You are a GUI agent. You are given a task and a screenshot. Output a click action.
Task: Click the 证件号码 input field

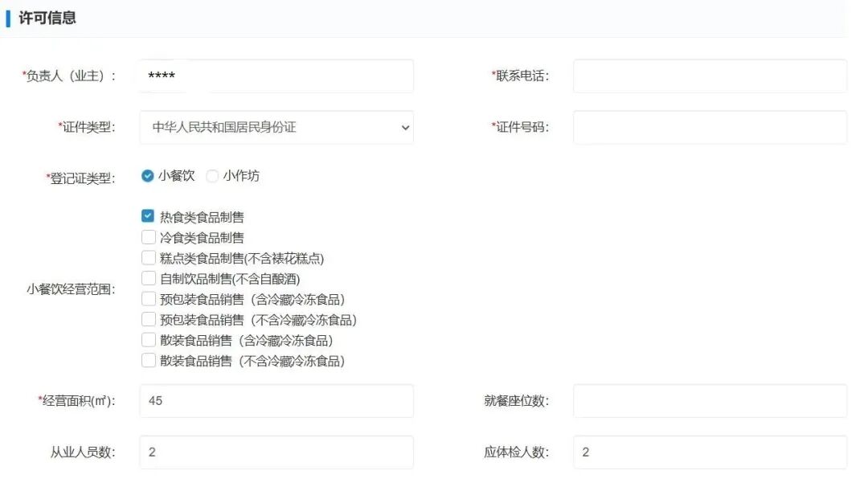709,128
